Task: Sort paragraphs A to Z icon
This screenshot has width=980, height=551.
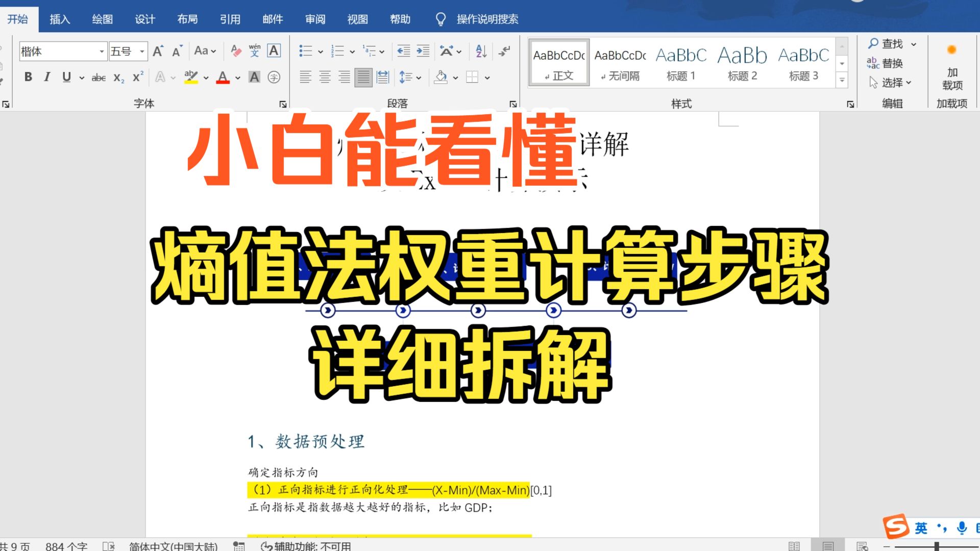Action: coord(481,51)
